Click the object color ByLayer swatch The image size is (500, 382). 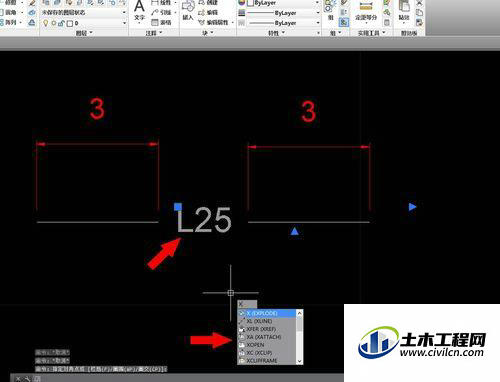(250, 3)
